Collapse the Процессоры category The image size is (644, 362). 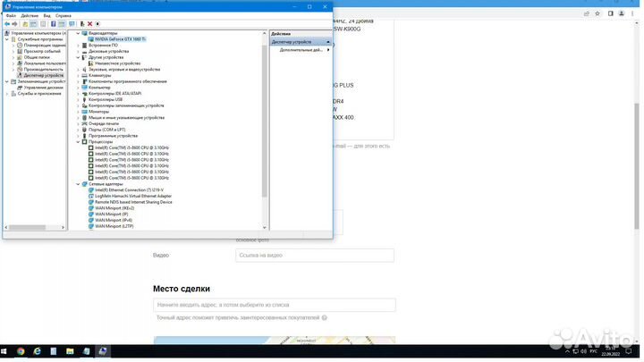(78, 142)
